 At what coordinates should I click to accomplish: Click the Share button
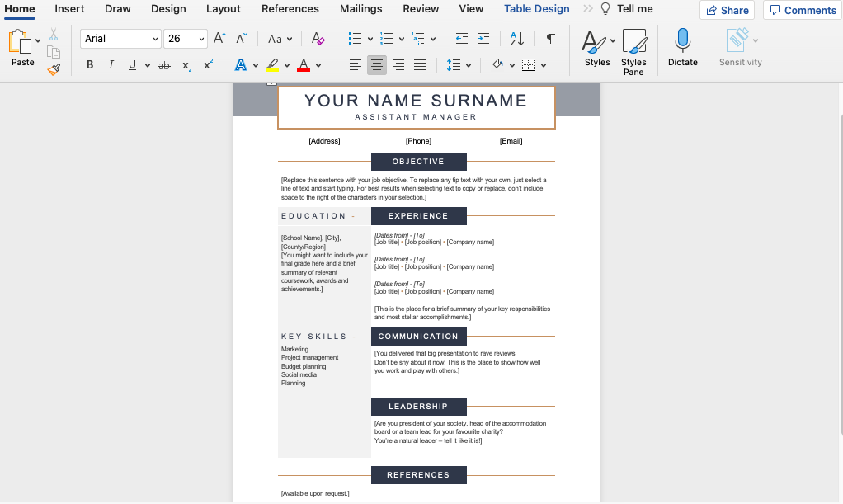(727, 10)
